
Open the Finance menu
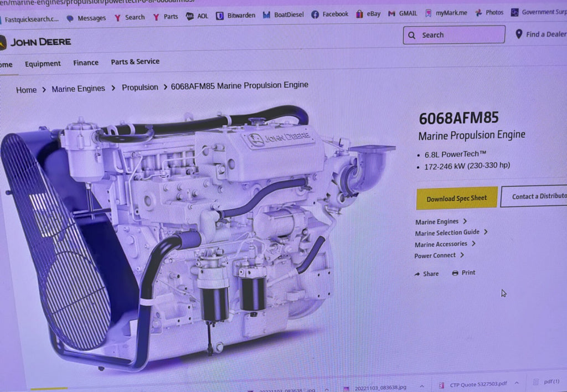[86, 63]
